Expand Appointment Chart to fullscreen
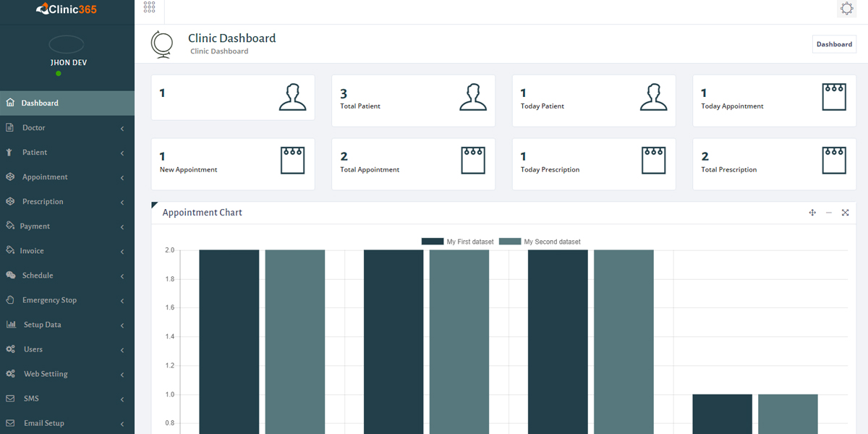This screenshot has height=434, width=868. pos(845,213)
